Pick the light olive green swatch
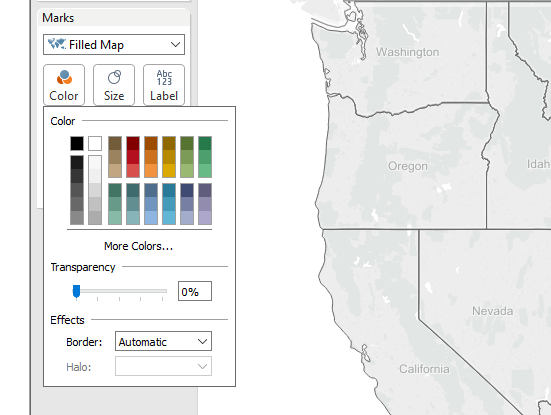551x415 pixels. point(187,171)
